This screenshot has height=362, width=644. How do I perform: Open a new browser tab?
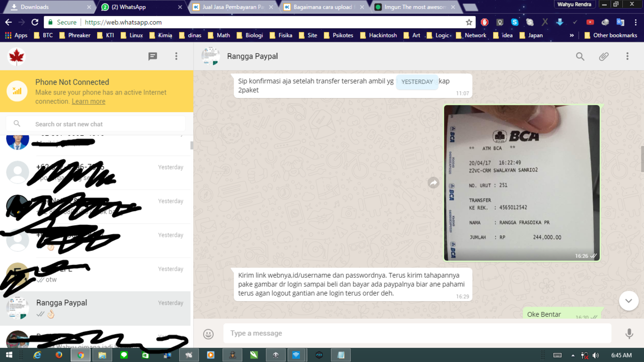pyautogui.click(x=470, y=8)
